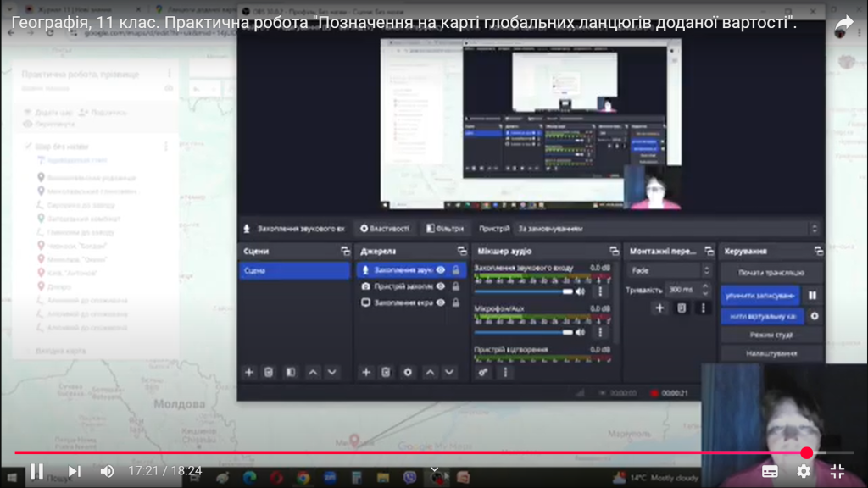This screenshot has height=488, width=868.
Task: Open options menu for Захоплення звукового входу
Action: pyautogui.click(x=600, y=291)
